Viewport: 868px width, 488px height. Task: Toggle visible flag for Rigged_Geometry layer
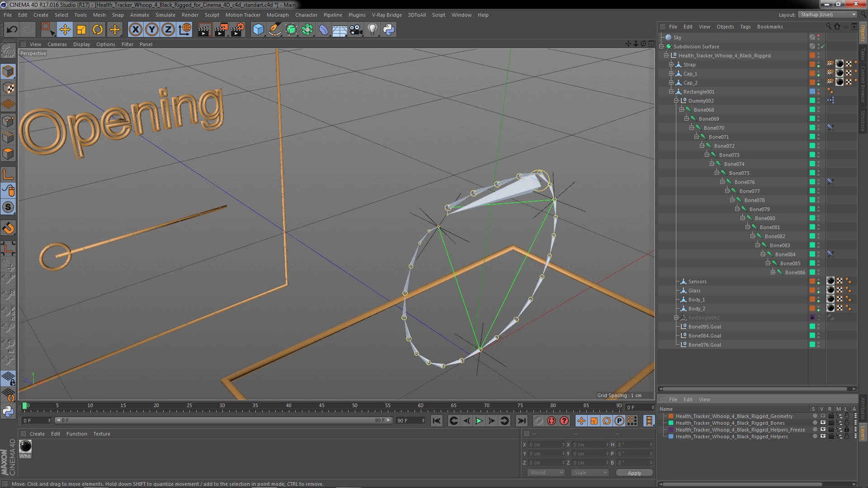(823, 416)
